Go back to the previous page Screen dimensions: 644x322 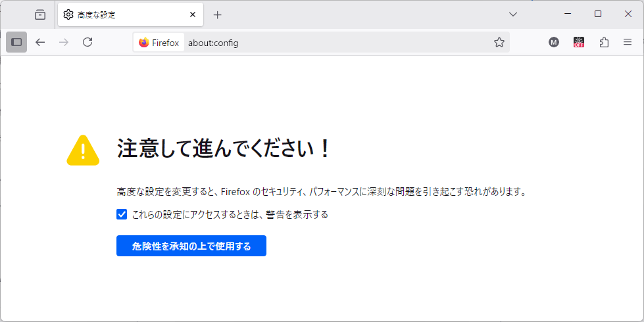40,42
